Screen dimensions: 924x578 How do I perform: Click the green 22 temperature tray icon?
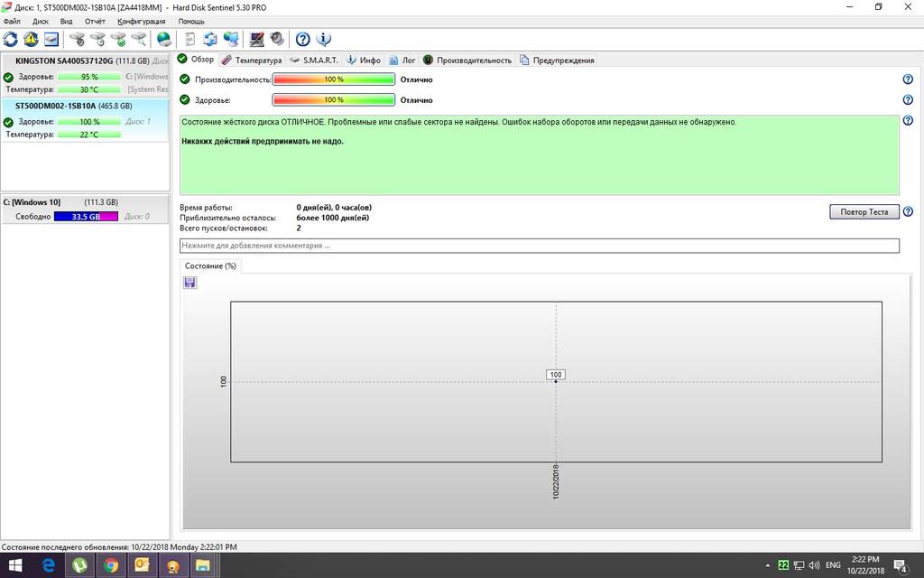[x=783, y=565]
